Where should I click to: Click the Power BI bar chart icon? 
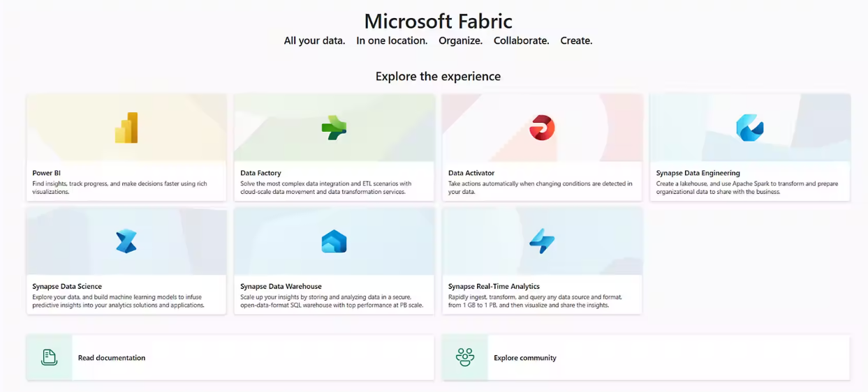pyautogui.click(x=126, y=128)
